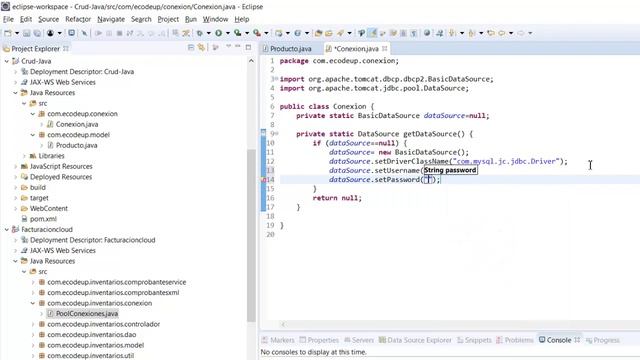This screenshot has height=360, width=640.
Task: Open the dropdown beside Next Annotation
Action: (462, 33)
